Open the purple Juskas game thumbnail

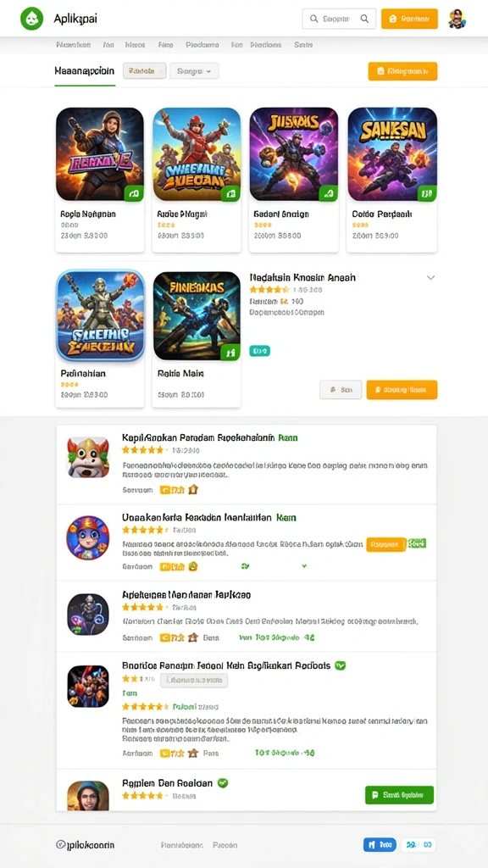tap(294, 154)
